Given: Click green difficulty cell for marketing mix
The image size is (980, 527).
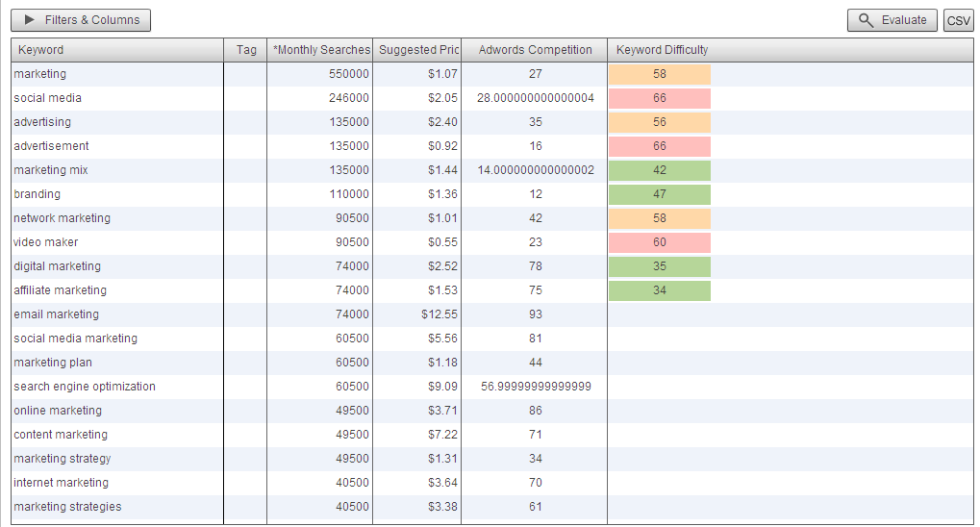Looking at the screenshot, I should tap(659, 170).
